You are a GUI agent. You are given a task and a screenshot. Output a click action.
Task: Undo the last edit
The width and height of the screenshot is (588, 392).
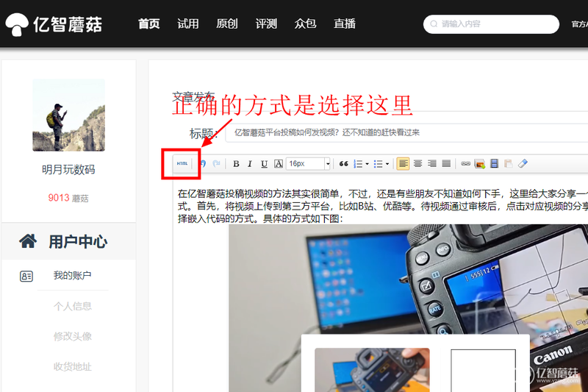[x=203, y=163]
